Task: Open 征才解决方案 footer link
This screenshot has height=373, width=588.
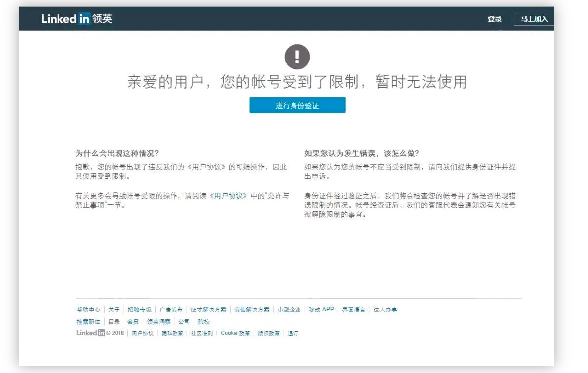Action: (x=208, y=310)
